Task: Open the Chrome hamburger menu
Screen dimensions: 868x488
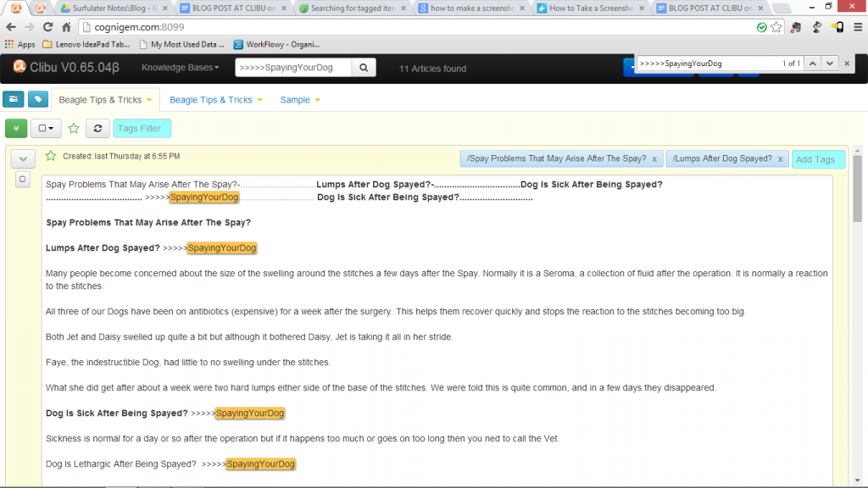Action: click(855, 27)
